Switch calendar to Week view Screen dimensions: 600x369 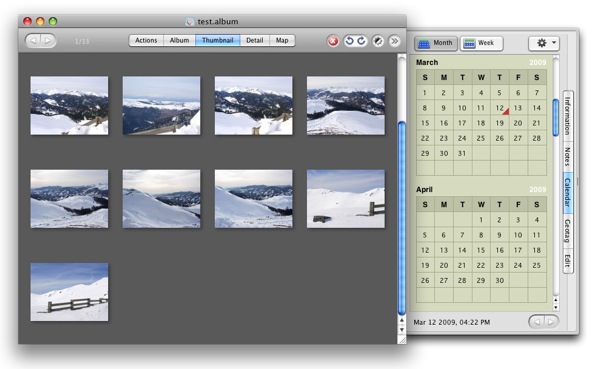(481, 43)
